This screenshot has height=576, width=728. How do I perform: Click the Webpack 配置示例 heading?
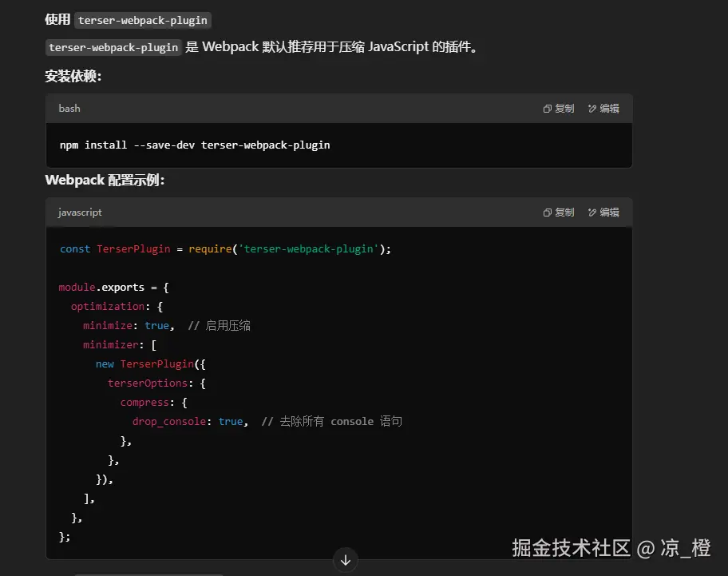tap(105, 181)
